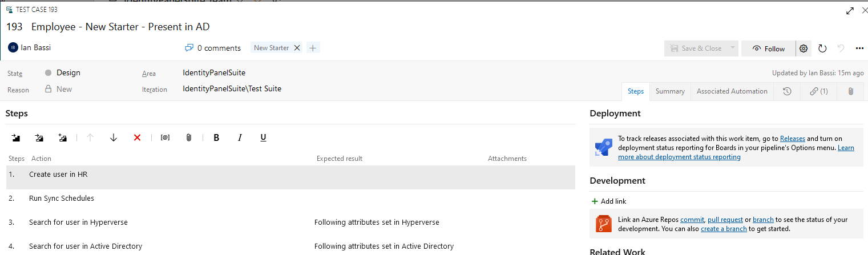Delete step using red X icon
Viewport: 868px width, 255px height.
(x=137, y=137)
